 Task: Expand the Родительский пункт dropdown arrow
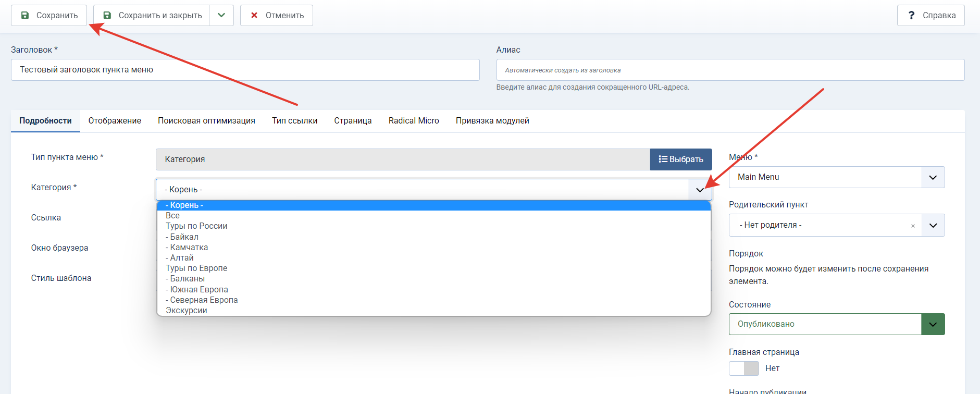click(x=933, y=225)
